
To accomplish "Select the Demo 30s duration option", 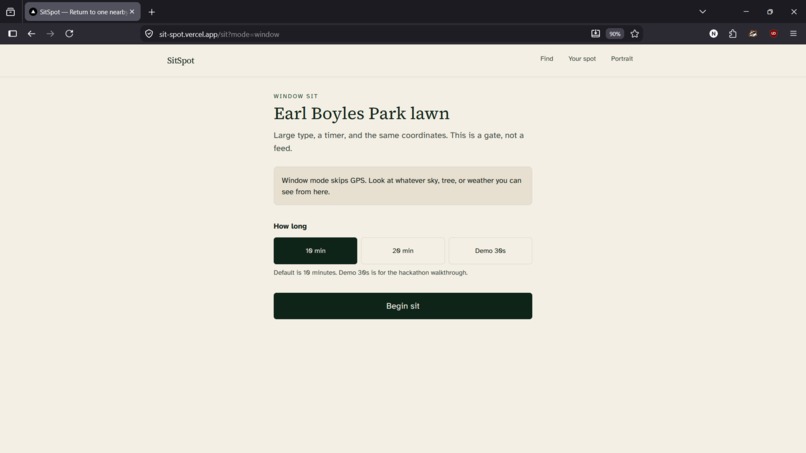I will click(x=490, y=250).
